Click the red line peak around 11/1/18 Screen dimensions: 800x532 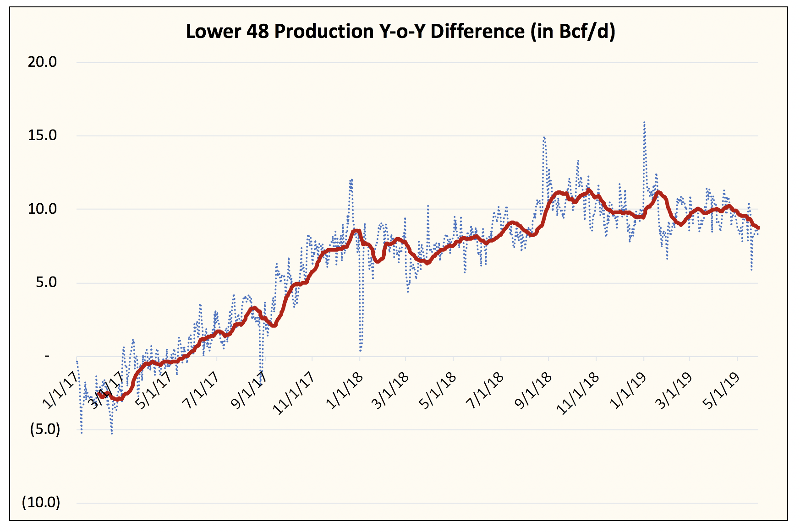(588, 189)
